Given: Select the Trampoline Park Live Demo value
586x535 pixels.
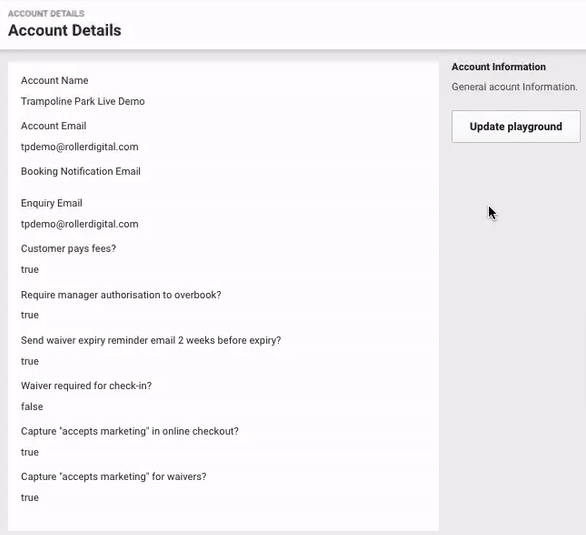Looking at the screenshot, I should click(83, 101).
